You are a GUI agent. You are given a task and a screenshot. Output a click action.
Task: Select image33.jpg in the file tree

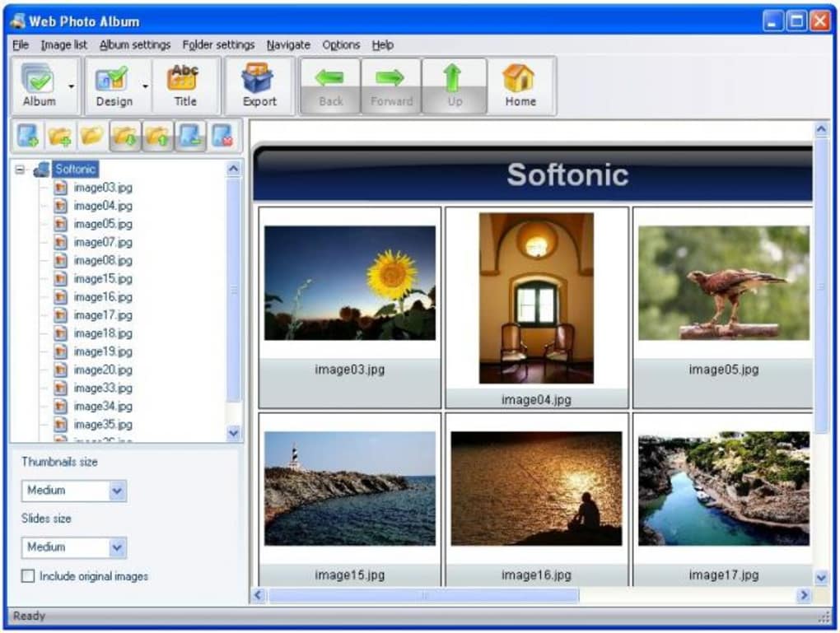(103, 388)
